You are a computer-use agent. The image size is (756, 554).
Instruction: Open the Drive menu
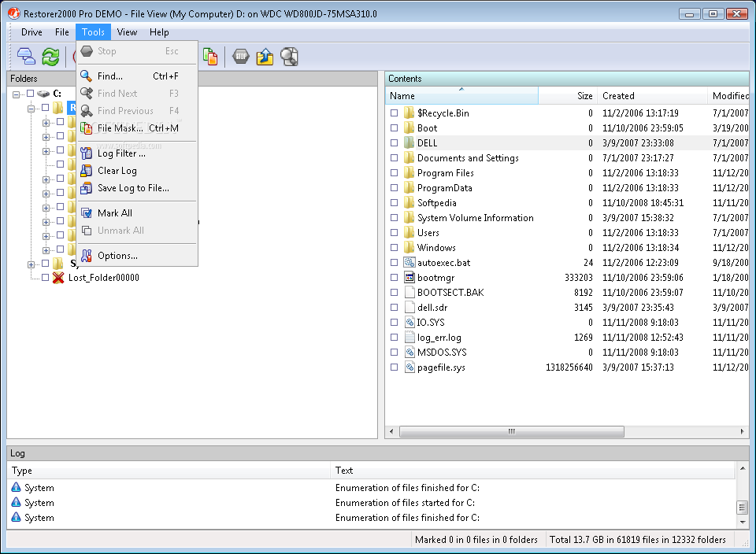point(31,32)
